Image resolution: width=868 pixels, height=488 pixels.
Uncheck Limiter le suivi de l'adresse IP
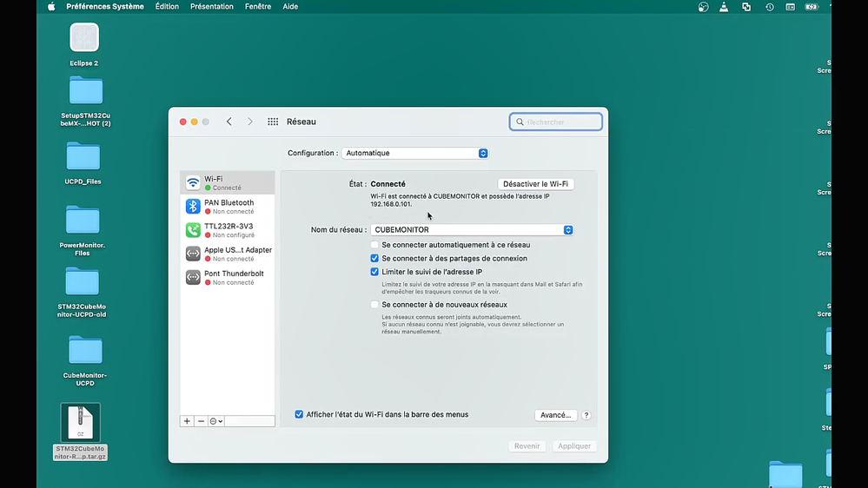374,272
